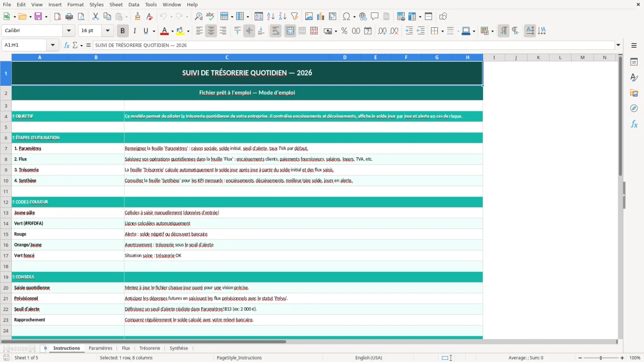Toggle Underline formatting
Screen dimensions: 644x362
146,31
